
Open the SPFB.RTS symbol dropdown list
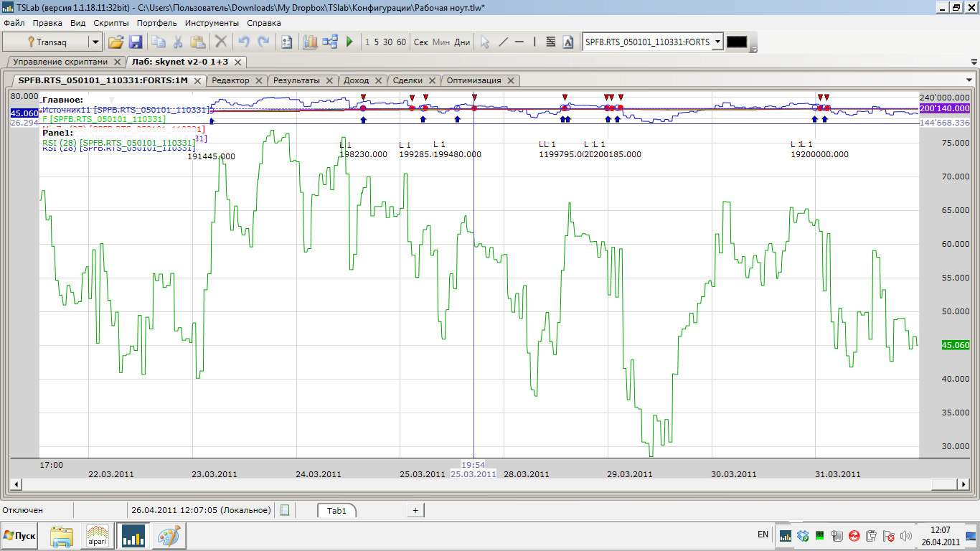tap(717, 42)
